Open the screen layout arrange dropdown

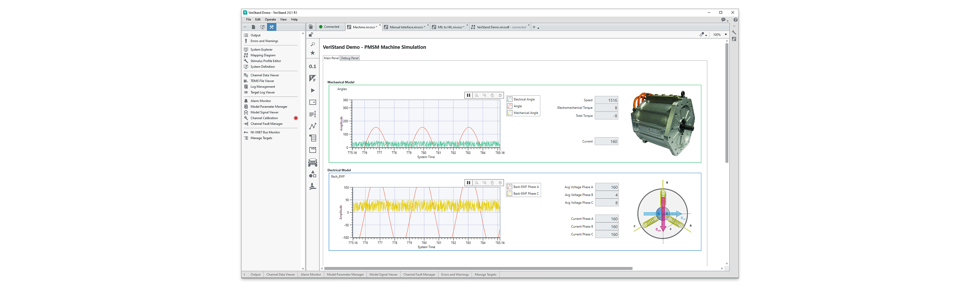(703, 35)
